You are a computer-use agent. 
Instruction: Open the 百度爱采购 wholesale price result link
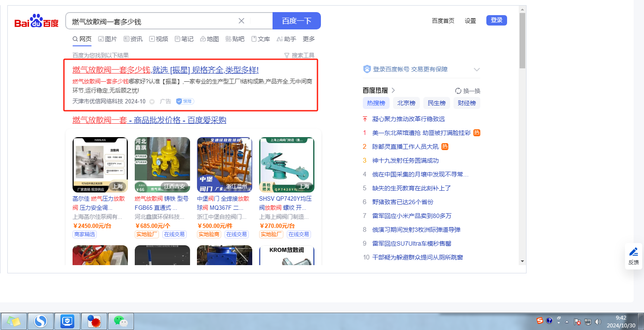pos(149,120)
